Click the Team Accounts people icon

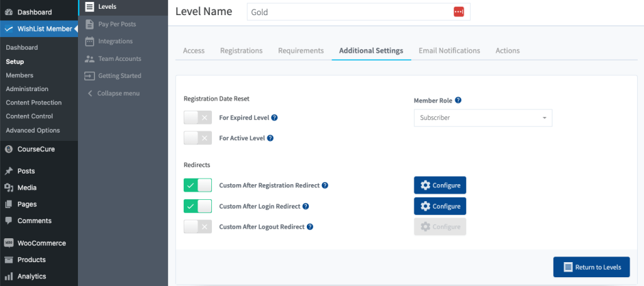pos(89,58)
